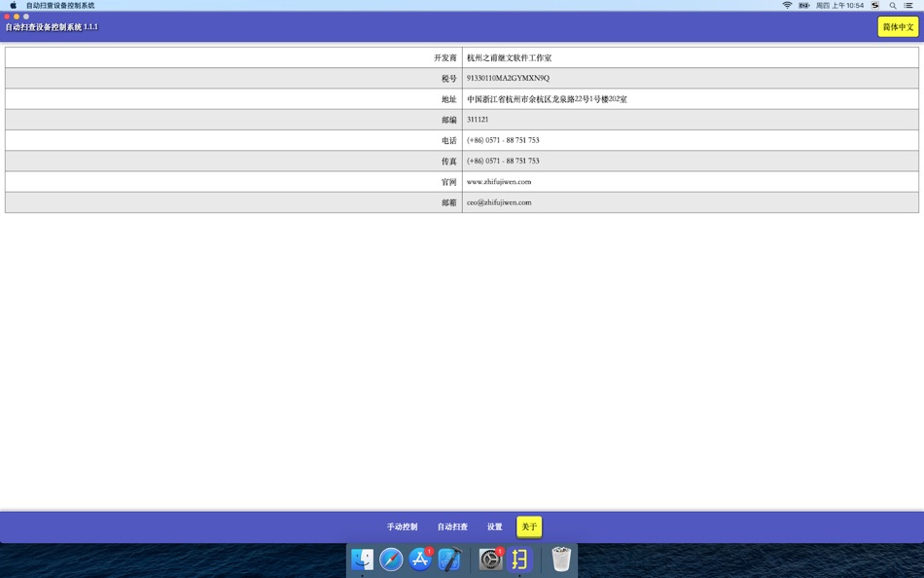Open Finder from the Dock
This screenshot has height=578, width=924.
pyautogui.click(x=363, y=560)
